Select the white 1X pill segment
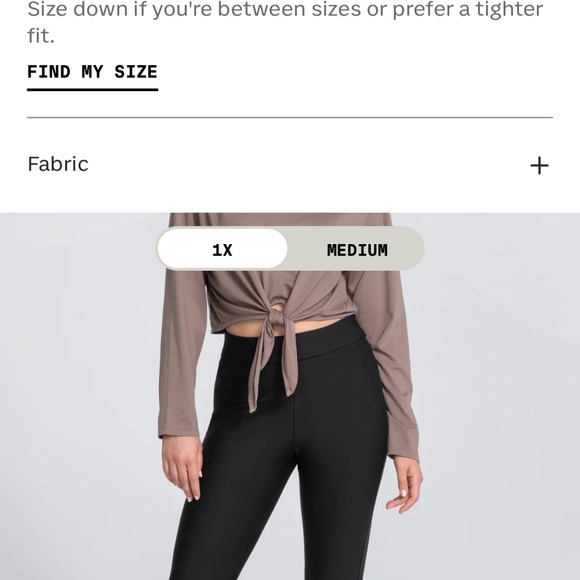580x580 pixels. point(222,249)
